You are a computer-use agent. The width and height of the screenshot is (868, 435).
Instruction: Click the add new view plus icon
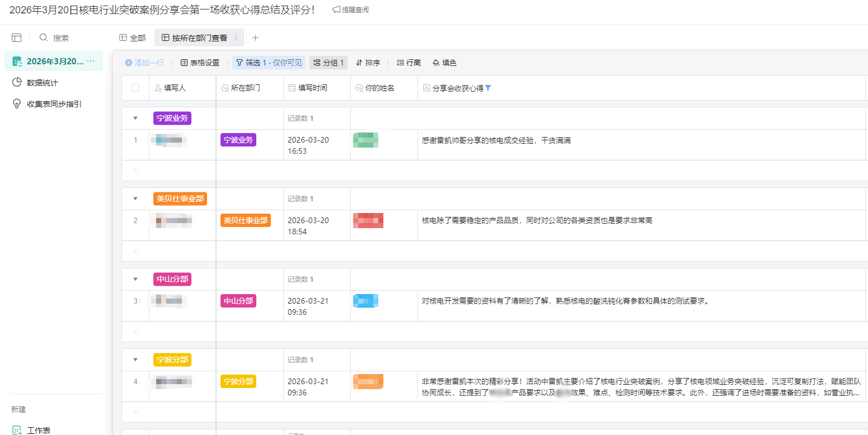point(256,38)
